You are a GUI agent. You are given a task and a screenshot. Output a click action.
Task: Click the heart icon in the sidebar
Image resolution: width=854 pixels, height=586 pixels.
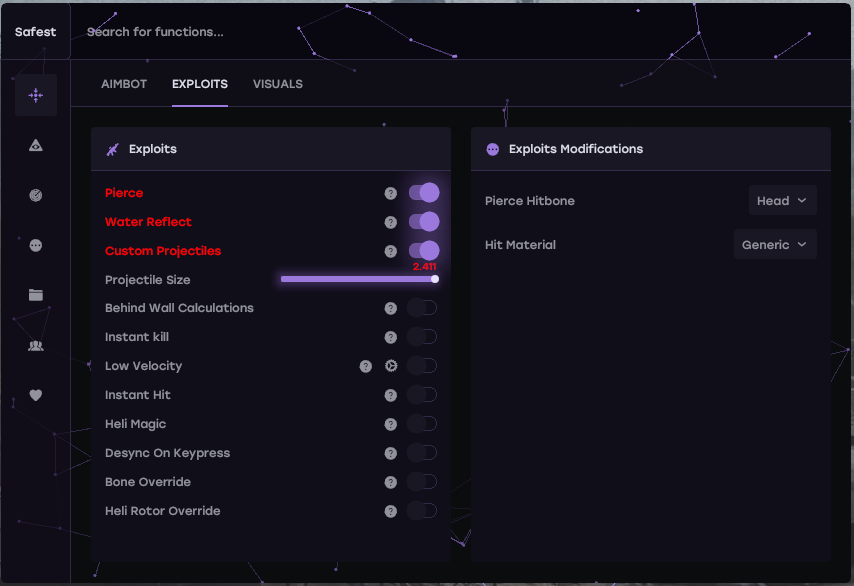click(x=36, y=395)
